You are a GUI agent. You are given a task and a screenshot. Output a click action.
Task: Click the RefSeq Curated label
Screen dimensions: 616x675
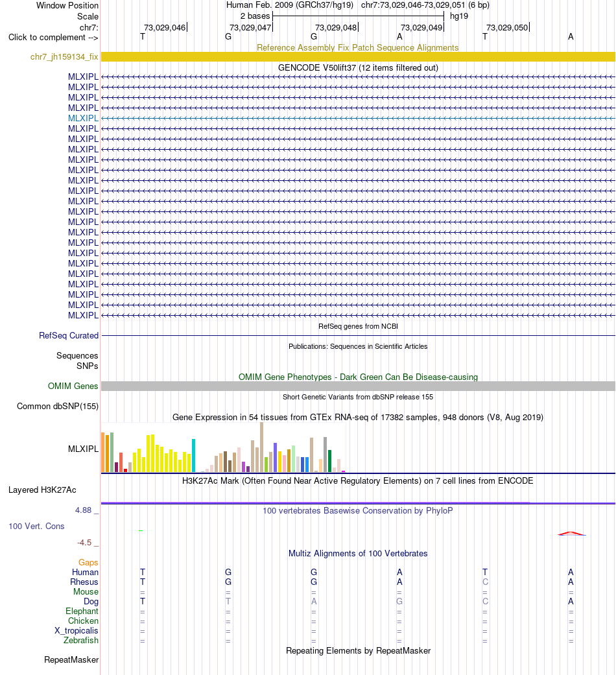point(69,336)
